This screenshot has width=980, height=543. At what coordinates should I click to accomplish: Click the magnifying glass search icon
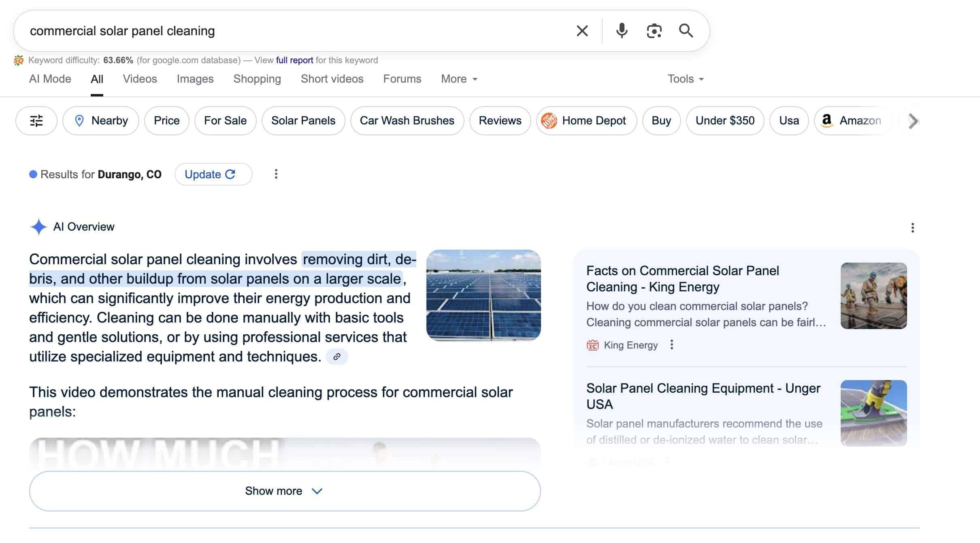pos(686,31)
